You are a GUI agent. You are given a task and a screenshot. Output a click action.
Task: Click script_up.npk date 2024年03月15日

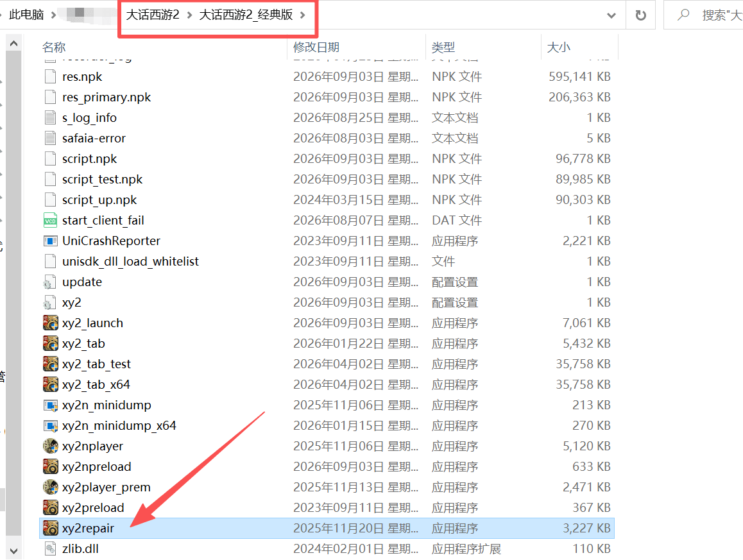coord(356,200)
